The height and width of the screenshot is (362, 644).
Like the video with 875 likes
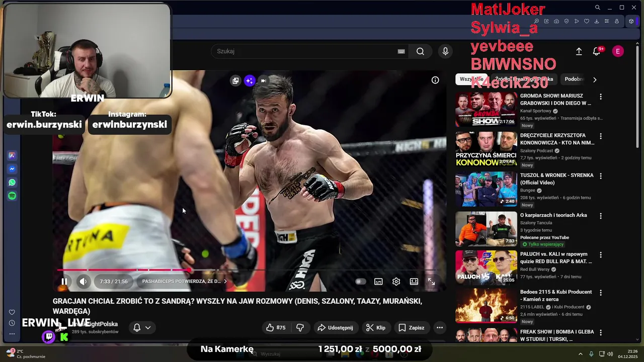click(x=276, y=327)
